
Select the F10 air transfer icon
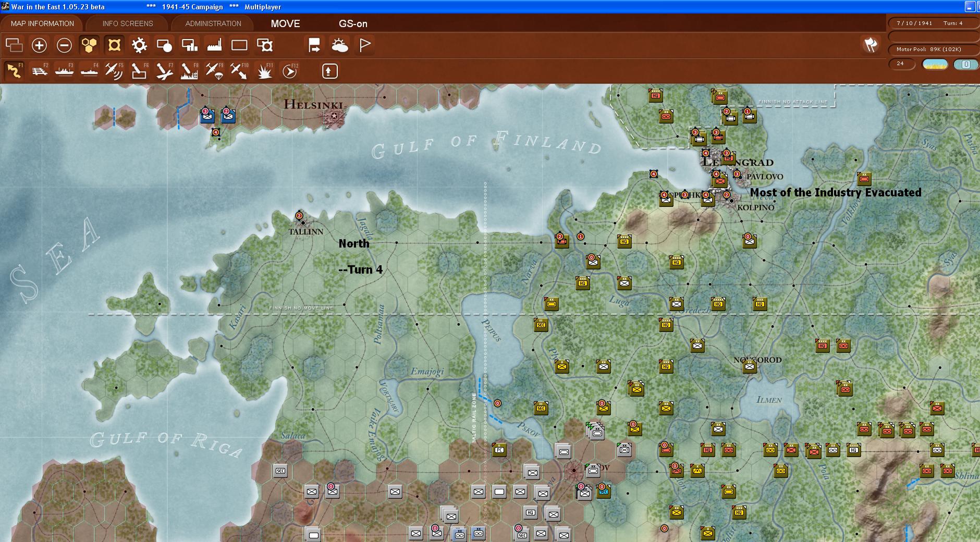[x=239, y=71]
